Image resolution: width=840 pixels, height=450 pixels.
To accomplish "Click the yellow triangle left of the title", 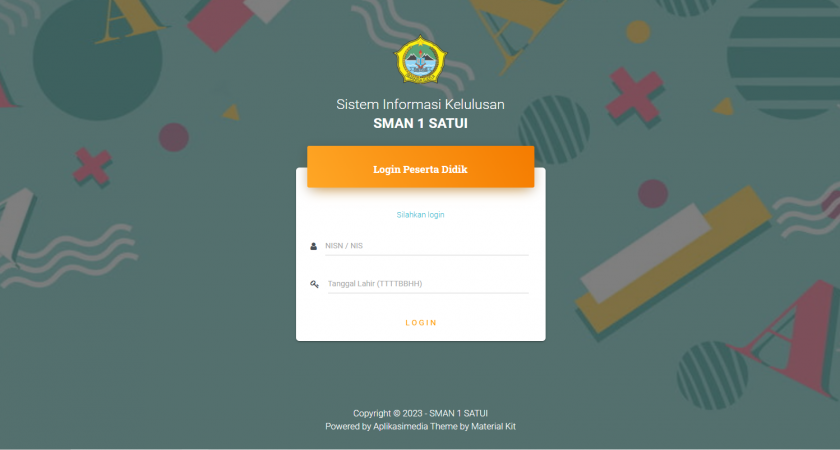I will coord(231,112).
